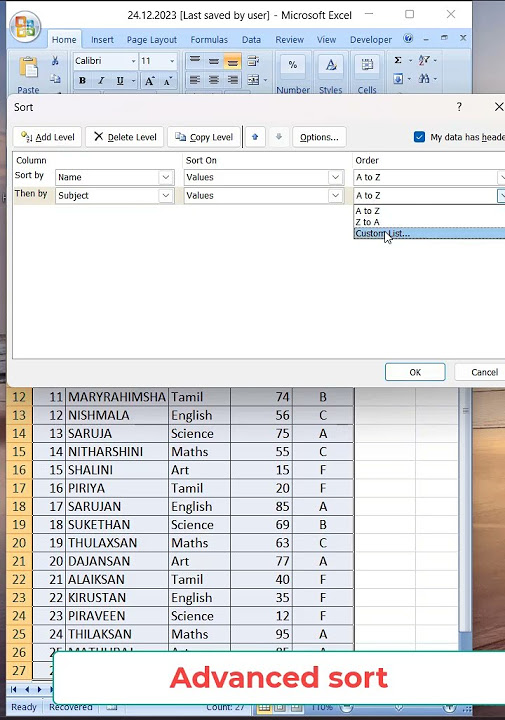505x720 pixels.
Task: Click Add Level button
Action: click(x=47, y=137)
